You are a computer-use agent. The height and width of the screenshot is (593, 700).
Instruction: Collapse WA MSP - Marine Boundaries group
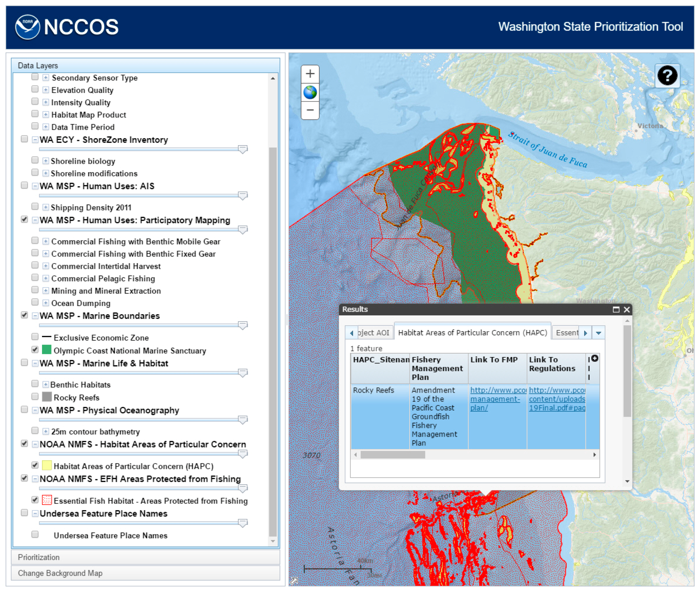point(35,316)
